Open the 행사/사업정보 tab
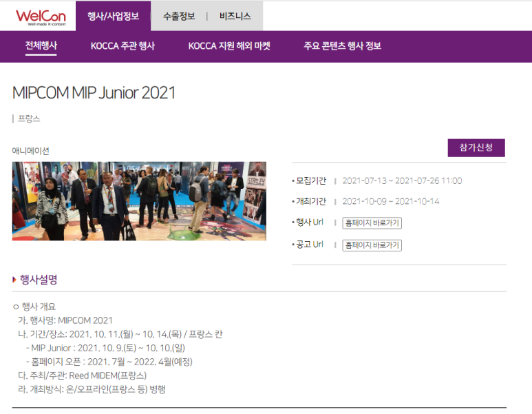The height and width of the screenshot is (414, 532). [x=113, y=16]
